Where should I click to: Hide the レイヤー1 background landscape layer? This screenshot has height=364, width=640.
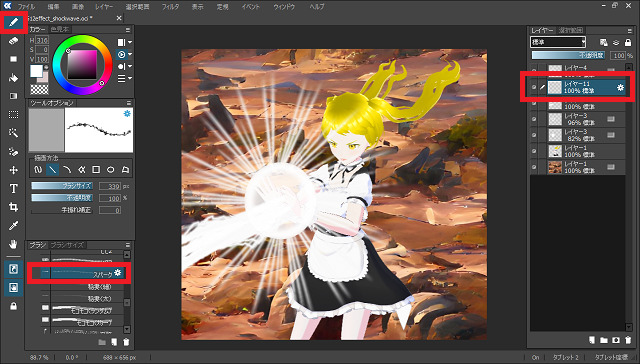coord(534,166)
